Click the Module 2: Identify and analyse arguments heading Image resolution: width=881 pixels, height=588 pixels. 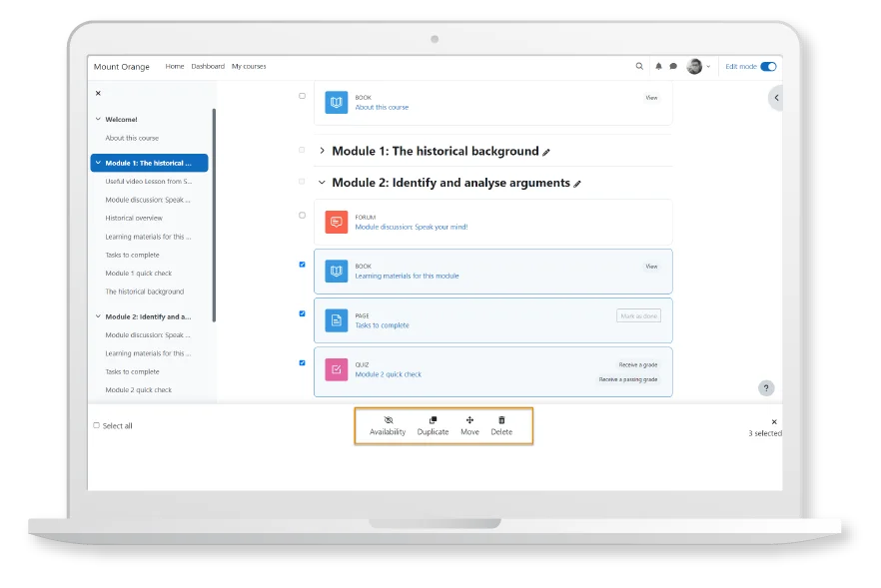[x=451, y=183]
